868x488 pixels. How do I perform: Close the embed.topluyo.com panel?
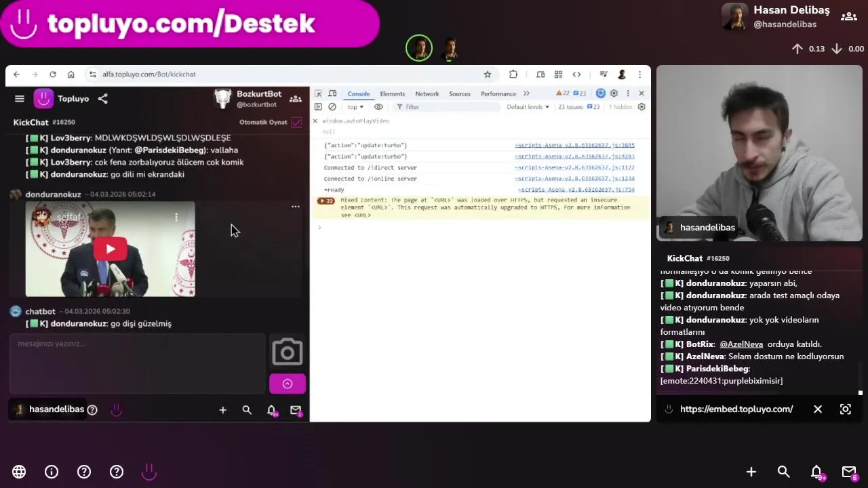[x=818, y=409]
